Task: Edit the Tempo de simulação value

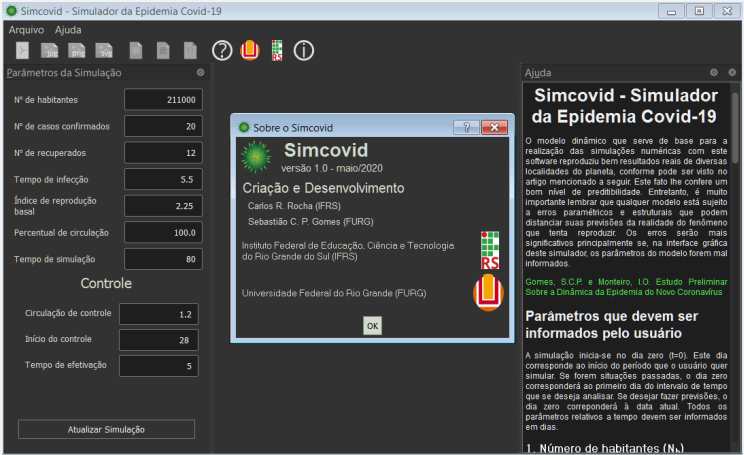Action: pos(164,260)
